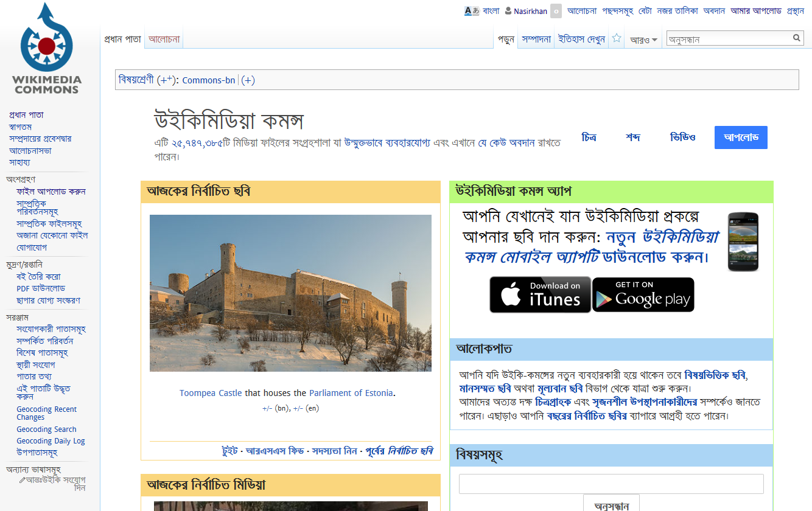Image resolution: width=812 pixels, height=511 pixels.
Task: Click the Download on iTunes badge
Action: coord(540,294)
